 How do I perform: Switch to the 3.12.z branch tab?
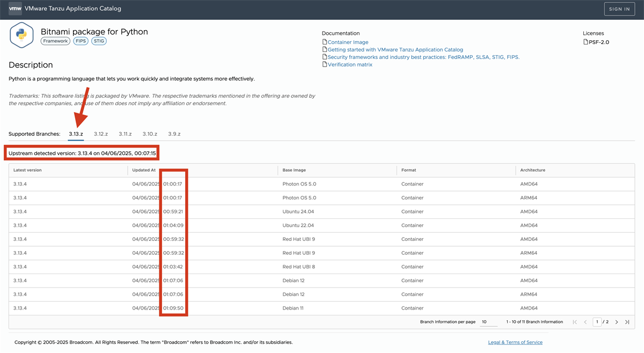101,134
